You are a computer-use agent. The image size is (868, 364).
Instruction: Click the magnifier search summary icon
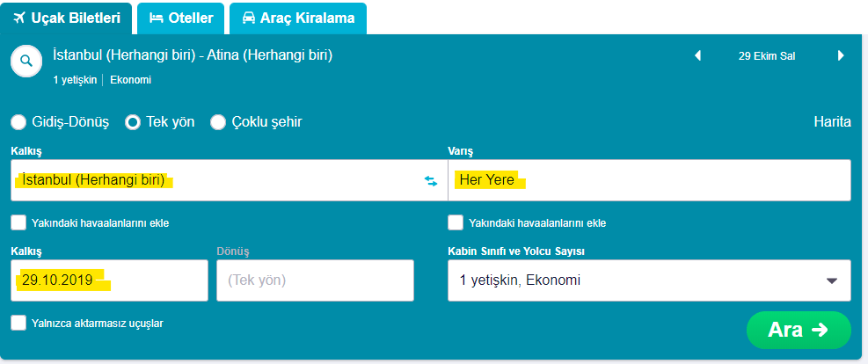(26, 61)
